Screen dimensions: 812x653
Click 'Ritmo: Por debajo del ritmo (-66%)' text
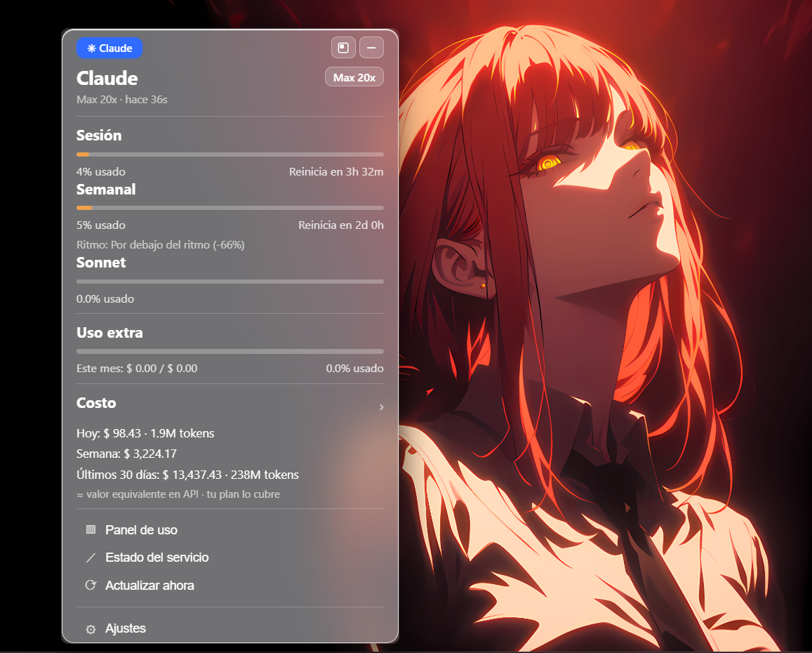161,244
